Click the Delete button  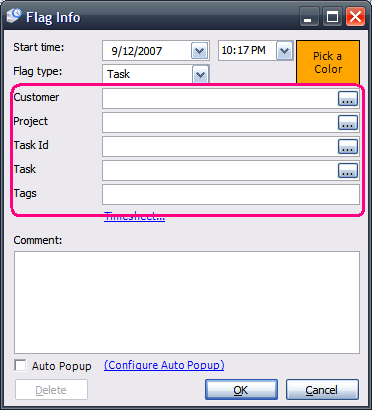pos(51,390)
